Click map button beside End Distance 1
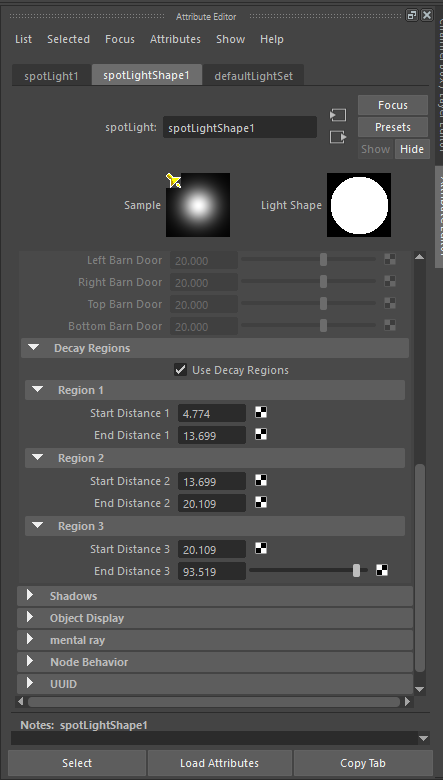Viewport: 443px width, 780px height. pyautogui.click(x=261, y=434)
